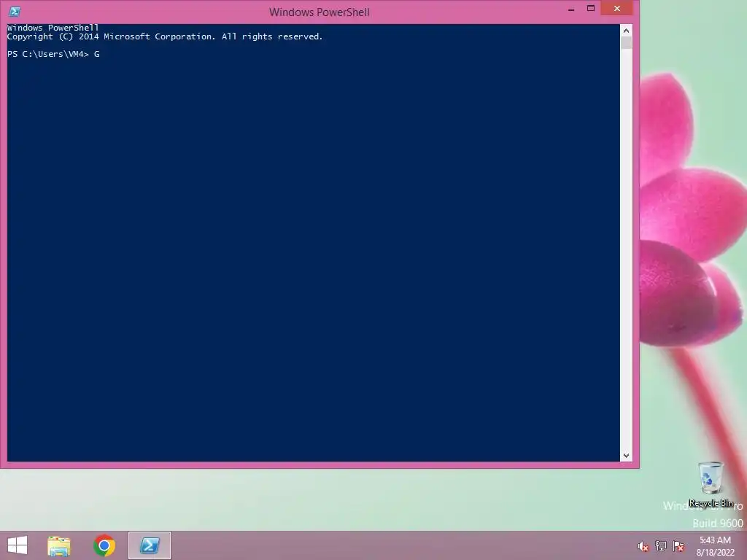
Task: Maximize the Windows PowerShell window
Action: [x=591, y=9]
